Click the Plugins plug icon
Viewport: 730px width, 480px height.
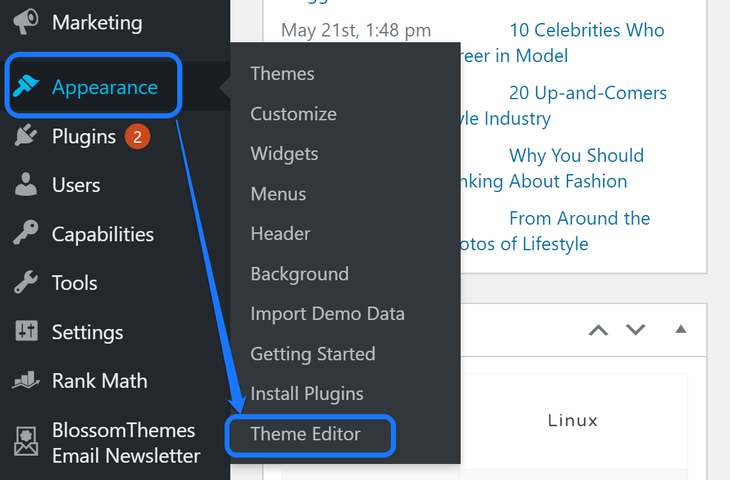pyautogui.click(x=26, y=135)
